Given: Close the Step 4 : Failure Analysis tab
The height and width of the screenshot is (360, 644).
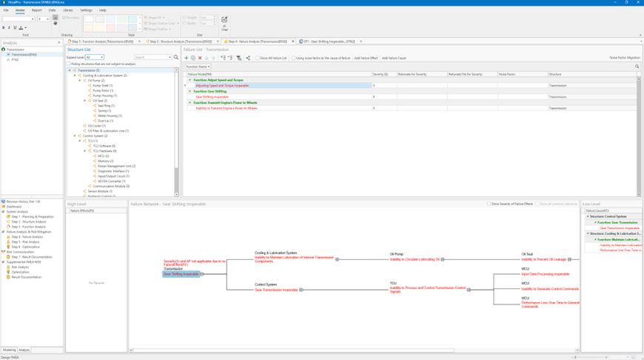Looking at the screenshot, I should tap(293, 41).
